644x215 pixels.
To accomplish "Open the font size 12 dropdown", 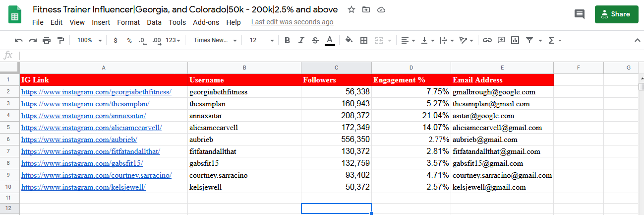I will [261, 40].
